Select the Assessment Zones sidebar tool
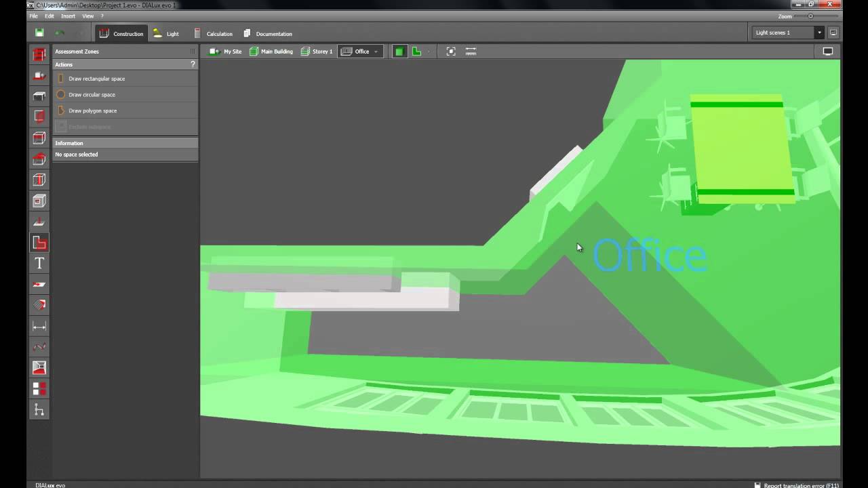 (x=39, y=242)
